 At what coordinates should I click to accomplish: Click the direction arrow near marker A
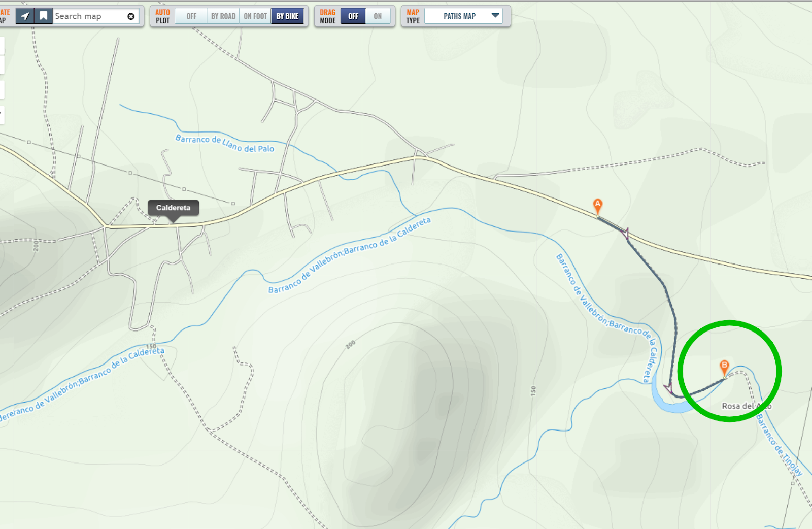(x=625, y=234)
